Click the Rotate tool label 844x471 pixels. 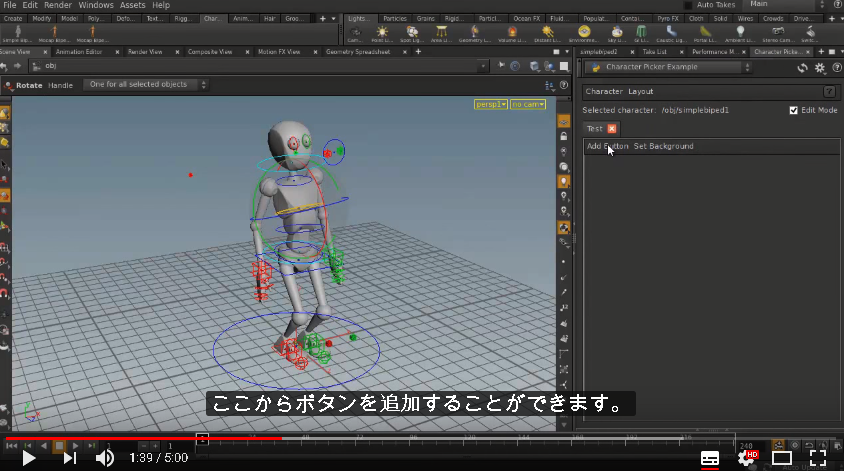coord(29,85)
